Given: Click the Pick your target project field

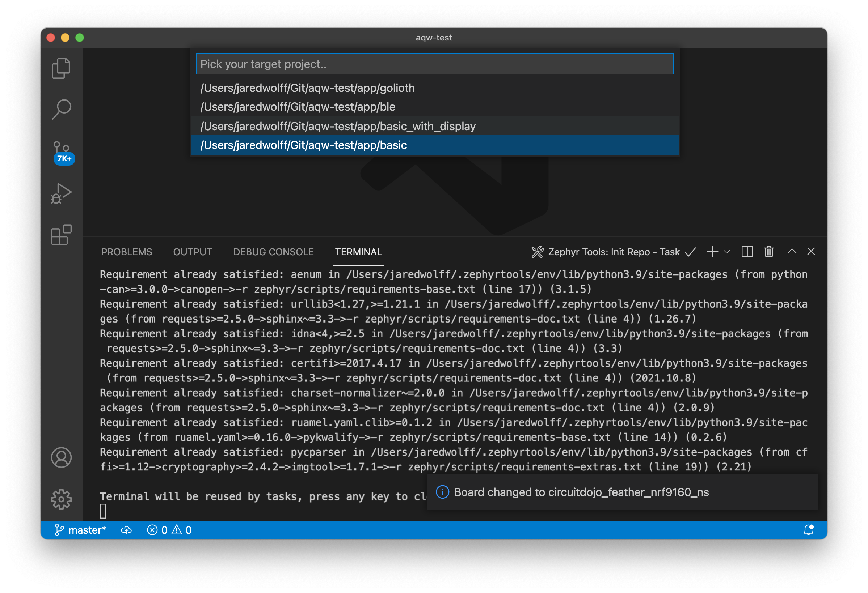Looking at the screenshot, I should point(434,64).
